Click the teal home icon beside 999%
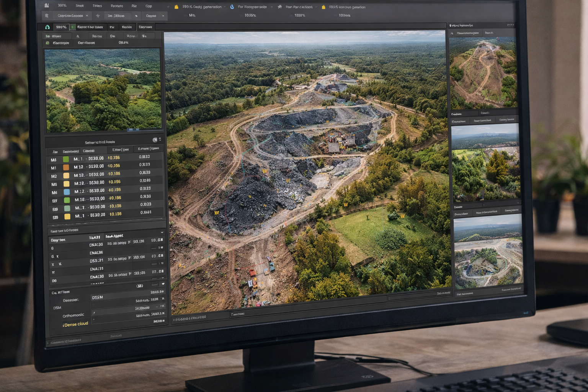588x392 pixels. pyautogui.click(x=47, y=27)
